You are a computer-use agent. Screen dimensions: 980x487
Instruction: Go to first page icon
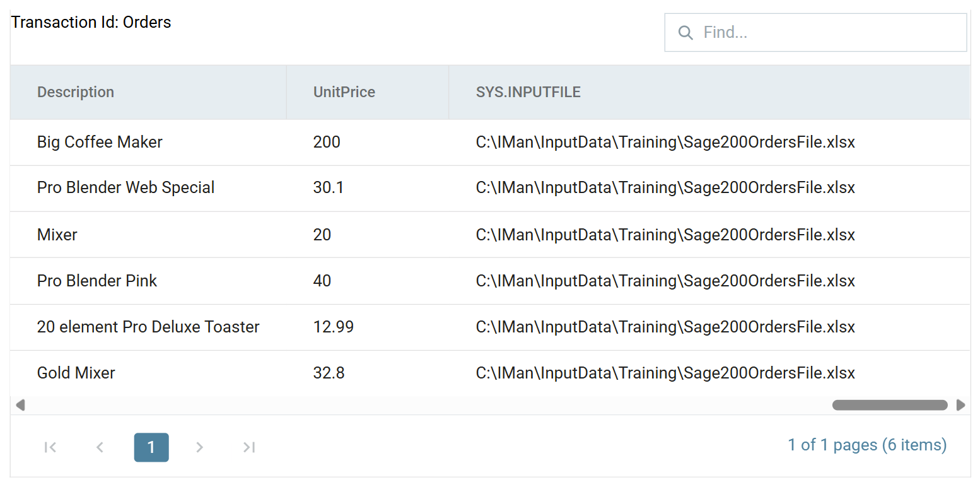[50, 447]
